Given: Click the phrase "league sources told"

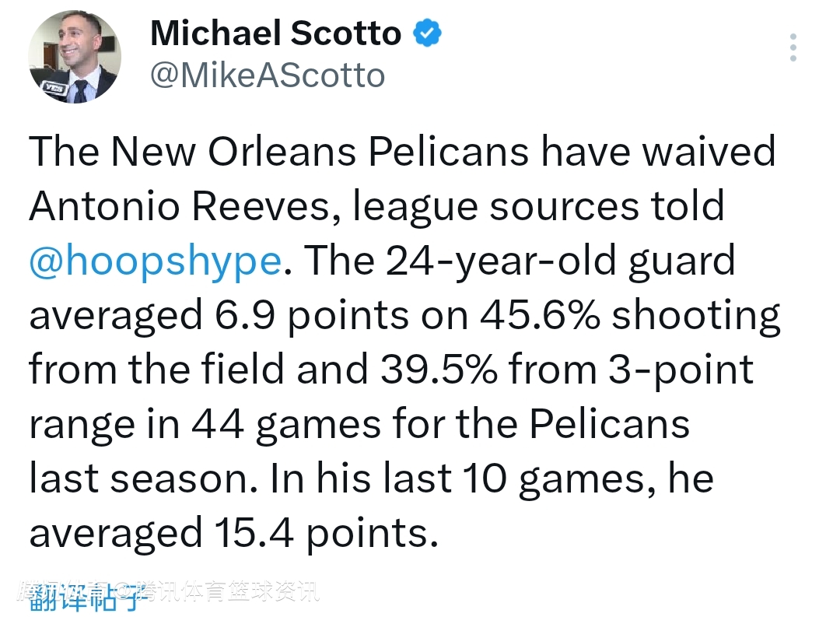Looking at the screenshot, I should click(x=538, y=206).
